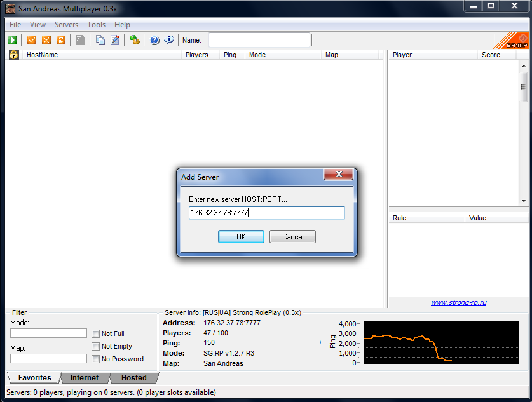
Task: Click the Settings toolbar icon
Action: click(x=134, y=40)
